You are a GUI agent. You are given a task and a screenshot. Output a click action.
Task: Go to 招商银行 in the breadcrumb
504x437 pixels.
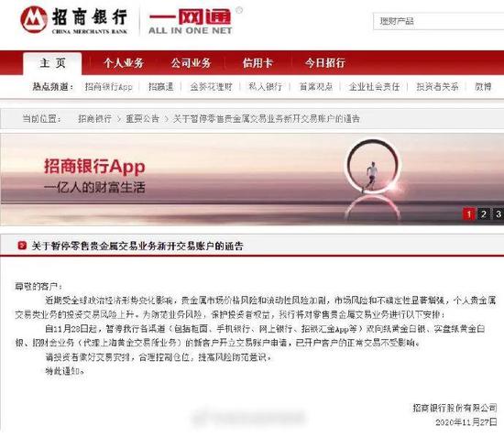pyautogui.click(x=94, y=119)
